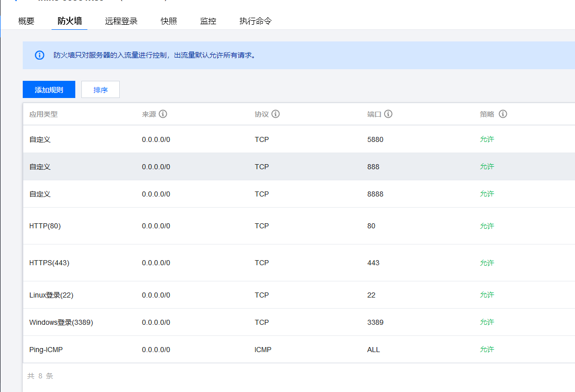Click the 排序 button
The width and height of the screenshot is (575, 392).
click(101, 89)
